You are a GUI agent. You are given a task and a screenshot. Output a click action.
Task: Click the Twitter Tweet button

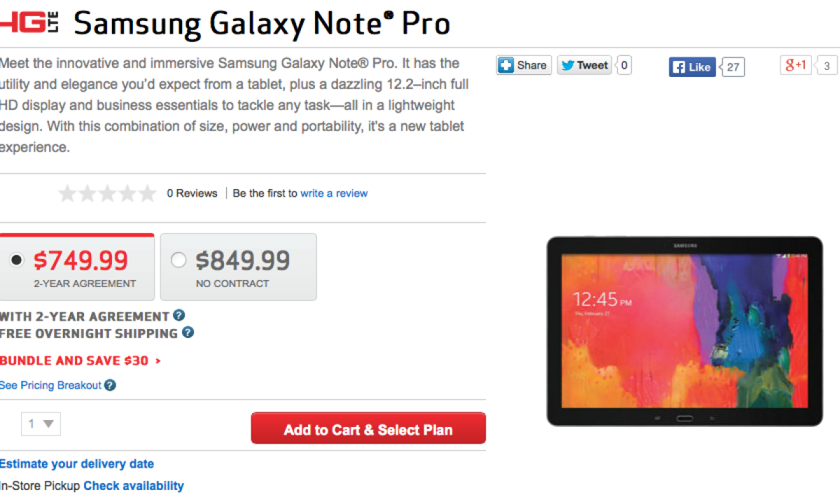pyautogui.click(x=584, y=66)
